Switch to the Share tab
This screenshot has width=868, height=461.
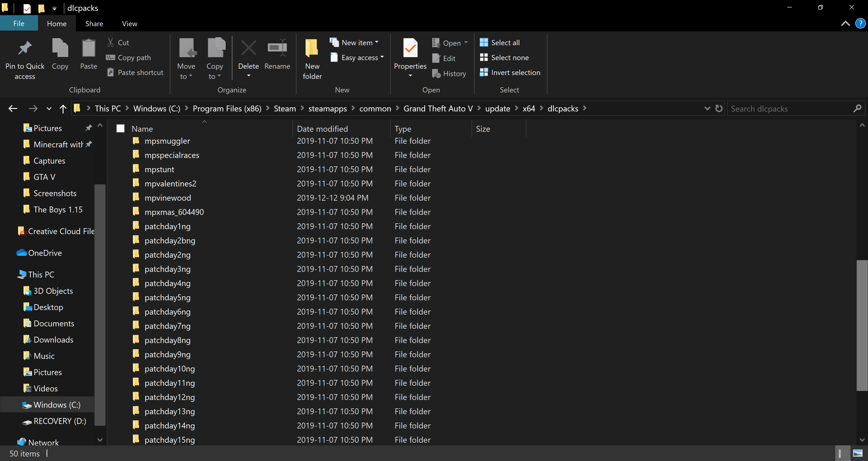[94, 24]
